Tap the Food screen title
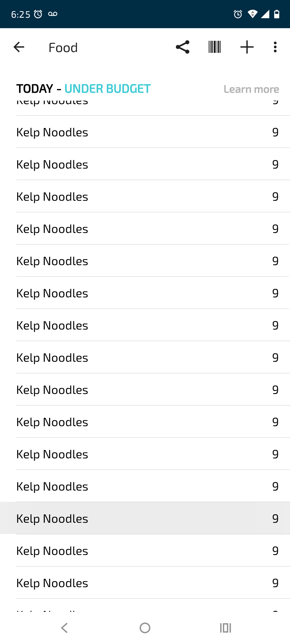The image size is (290, 644). click(x=63, y=48)
